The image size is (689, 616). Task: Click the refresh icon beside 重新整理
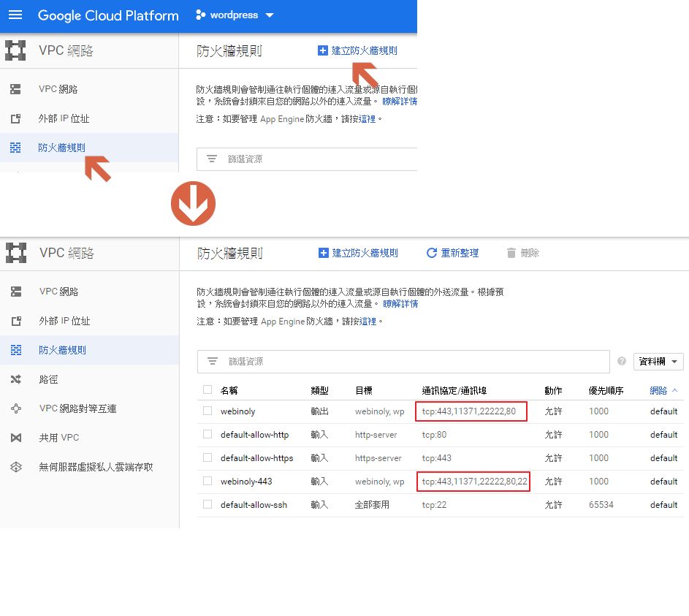tap(432, 253)
